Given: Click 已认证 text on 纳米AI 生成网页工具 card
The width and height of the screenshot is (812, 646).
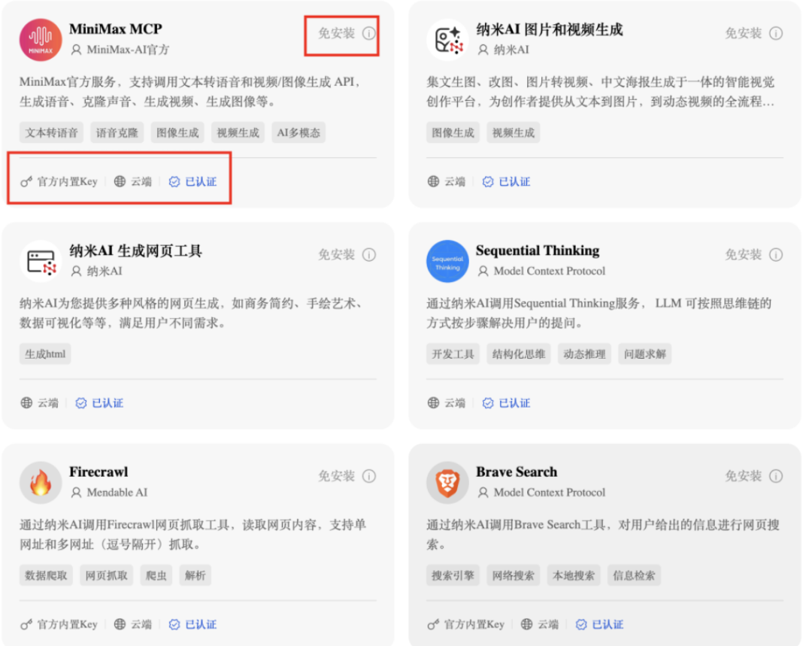Looking at the screenshot, I should (x=108, y=403).
